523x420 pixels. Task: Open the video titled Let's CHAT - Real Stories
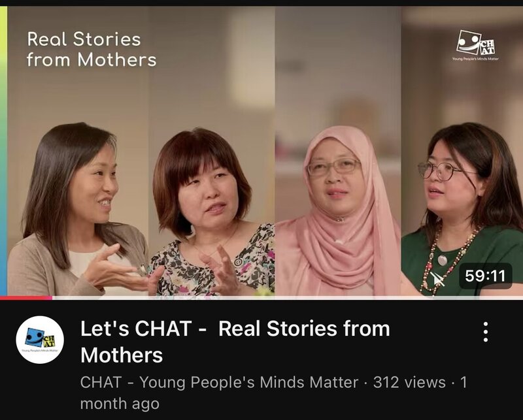click(x=235, y=342)
